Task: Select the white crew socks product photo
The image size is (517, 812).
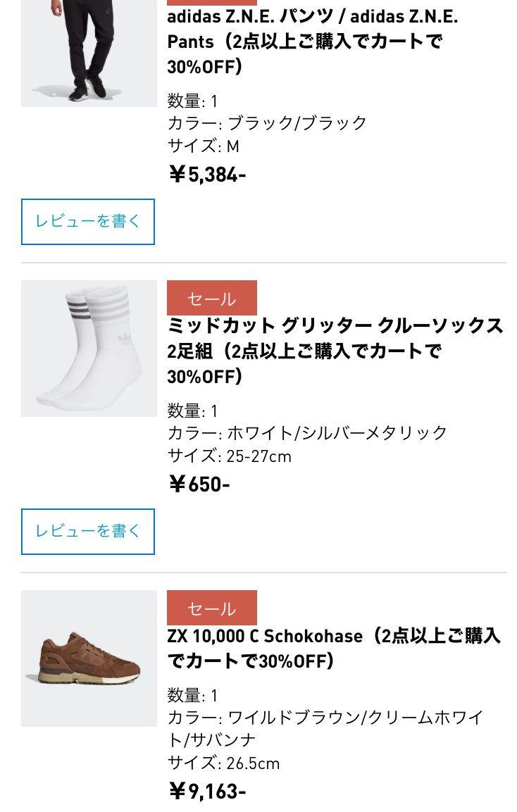Action: [88, 349]
